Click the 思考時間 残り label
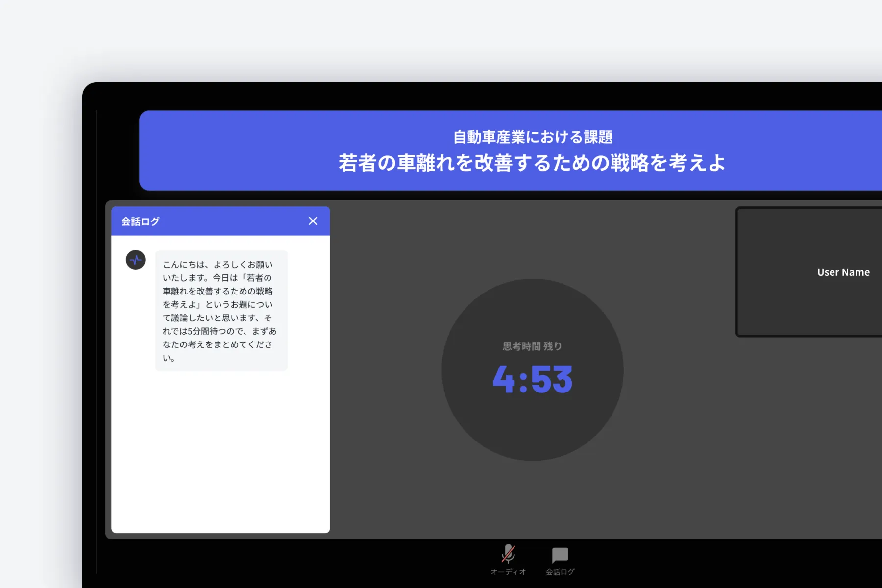The image size is (882, 588). [x=532, y=346]
